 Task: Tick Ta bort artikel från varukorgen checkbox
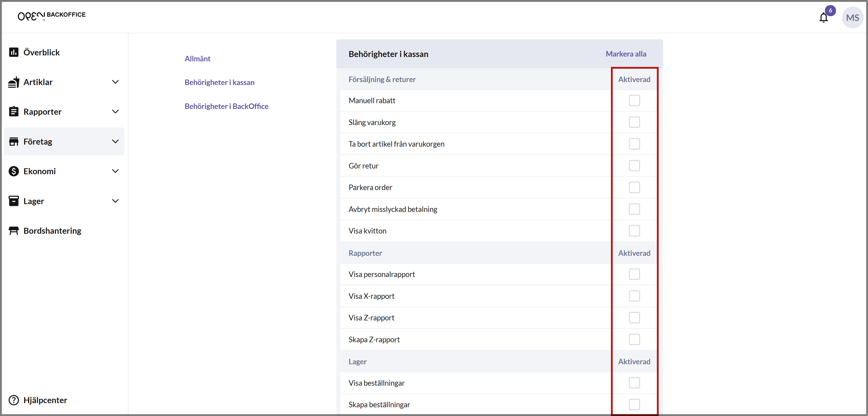coord(634,144)
